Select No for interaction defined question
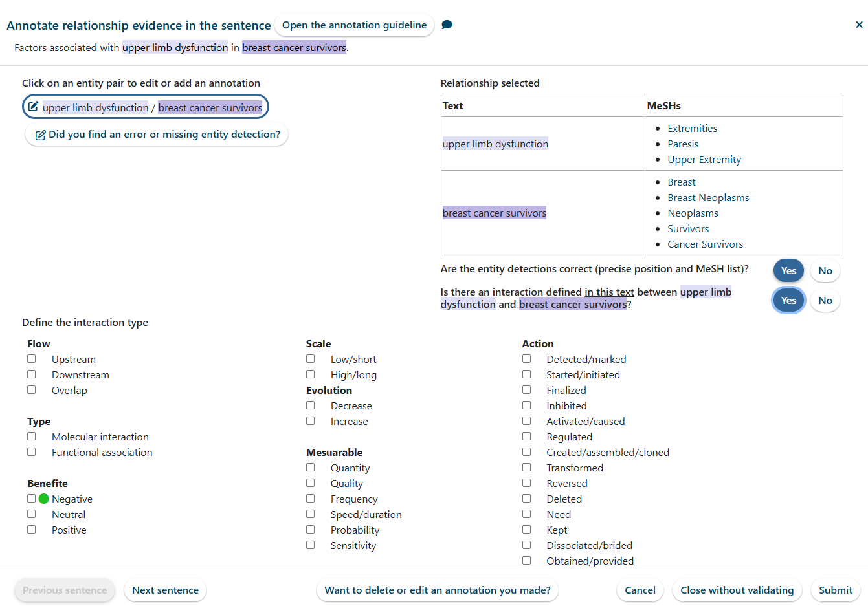This screenshot has width=868, height=606. tap(825, 301)
